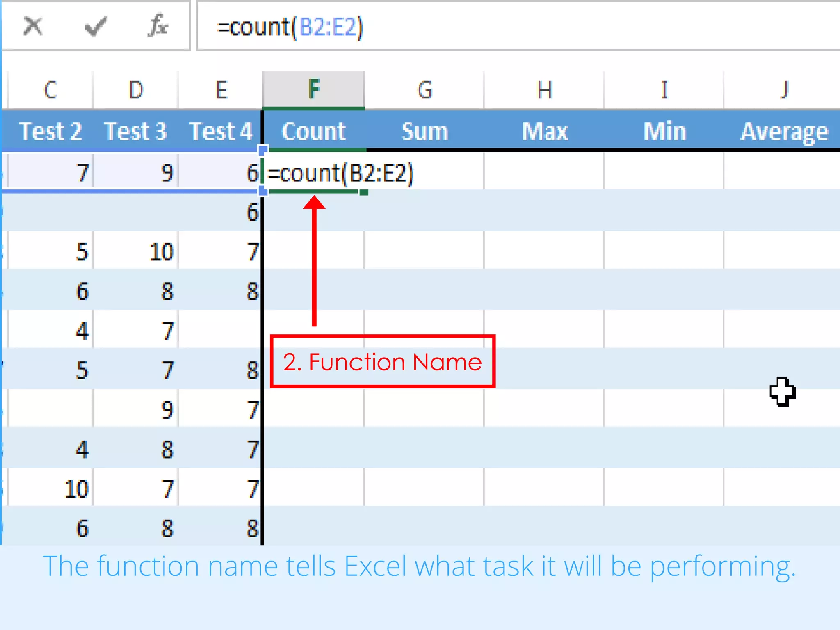Image resolution: width=840 pixels, height=630 pixels.
Task: Click the Test 4 cell in the row 10, 7, 7
Action: (x=221, y=488)
